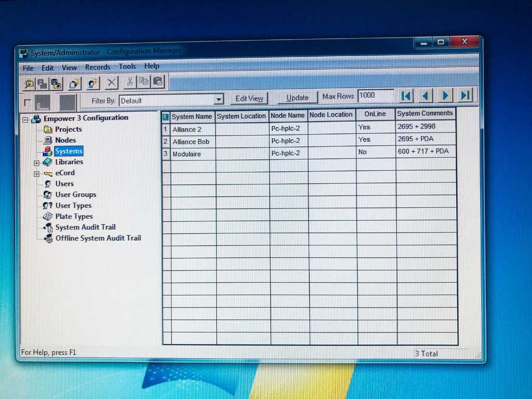Jump to last record arrow
This screenshot has width=532, height=399.
tap(465, 95)
